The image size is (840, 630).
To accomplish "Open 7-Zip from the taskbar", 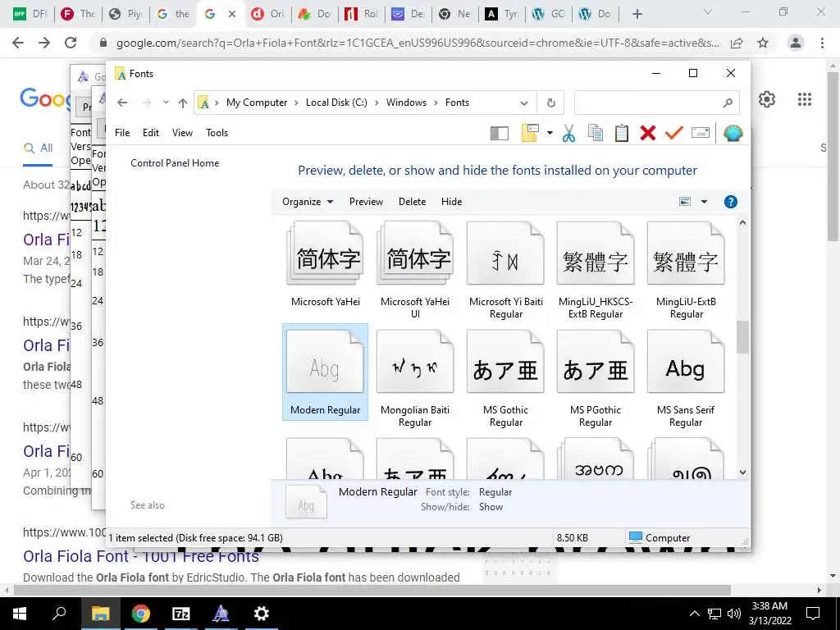I will pyautogui.click(x=181, y=614).
